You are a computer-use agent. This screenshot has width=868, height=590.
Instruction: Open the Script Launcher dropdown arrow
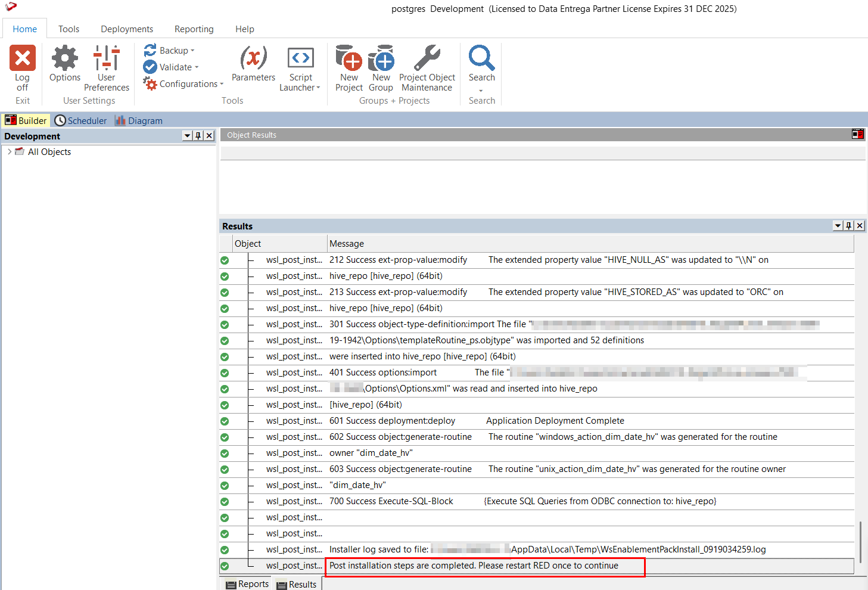point(318,88)
